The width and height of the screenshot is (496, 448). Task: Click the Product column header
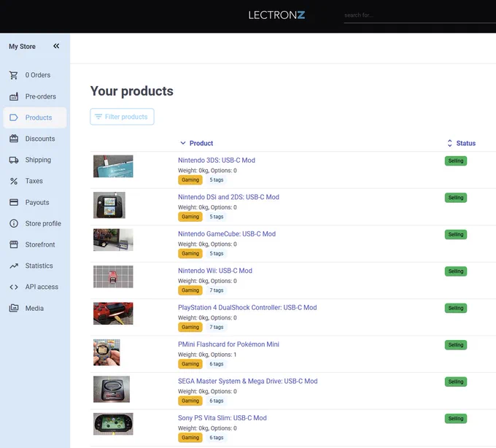coord(201,143)
